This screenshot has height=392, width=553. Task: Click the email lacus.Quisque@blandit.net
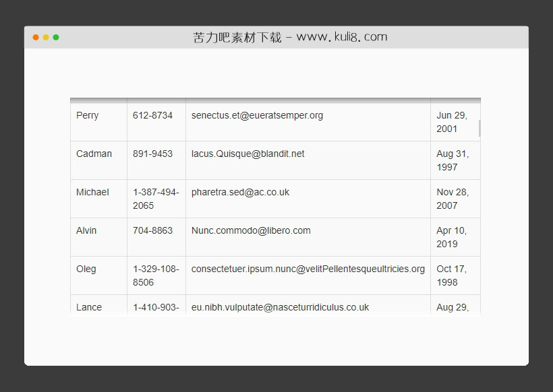pos(248,154)
